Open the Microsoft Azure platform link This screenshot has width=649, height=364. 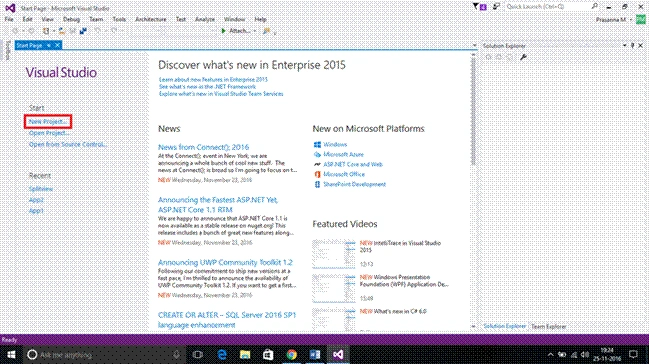pyautogui.click(x=343, y=154)
